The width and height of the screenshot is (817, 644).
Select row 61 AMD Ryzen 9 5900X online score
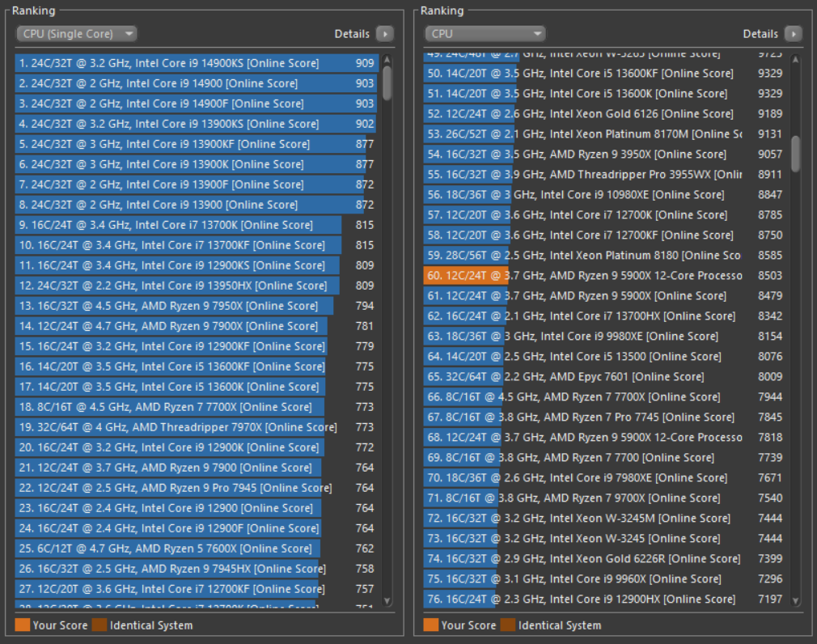coord(605,296)
